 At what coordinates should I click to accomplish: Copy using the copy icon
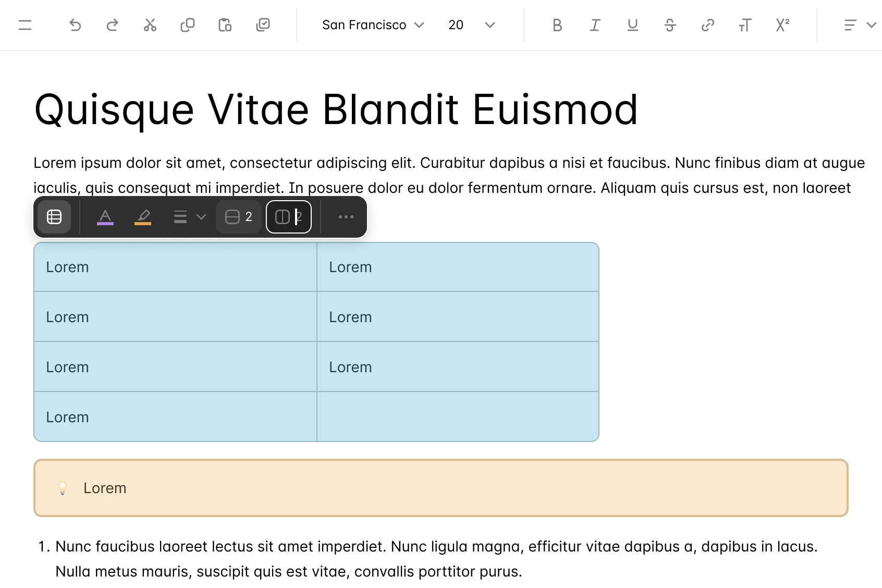187,25
